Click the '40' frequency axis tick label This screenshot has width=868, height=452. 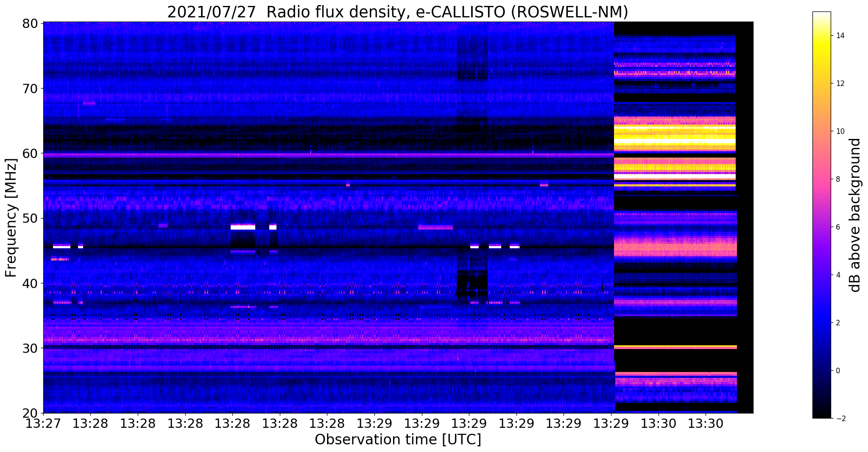31,283
